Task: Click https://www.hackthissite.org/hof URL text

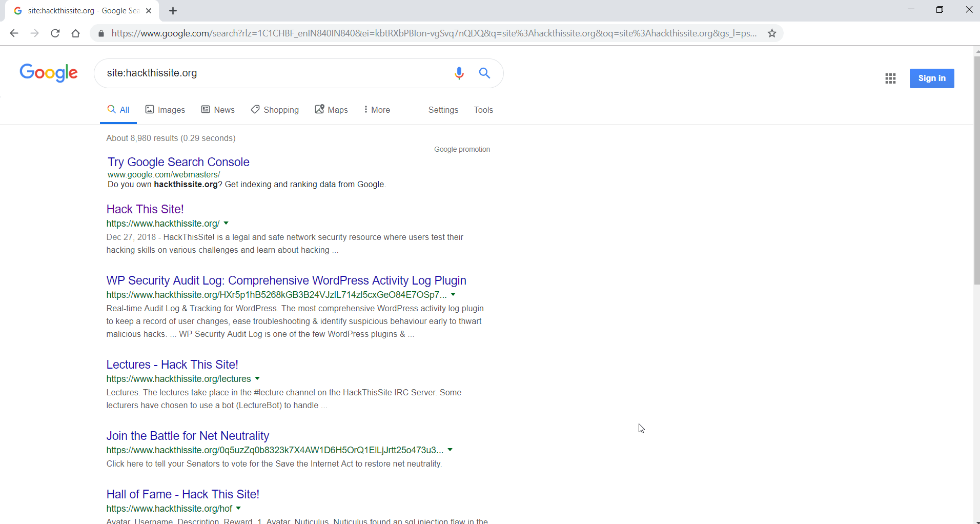Action: click(x=170, y=509)
